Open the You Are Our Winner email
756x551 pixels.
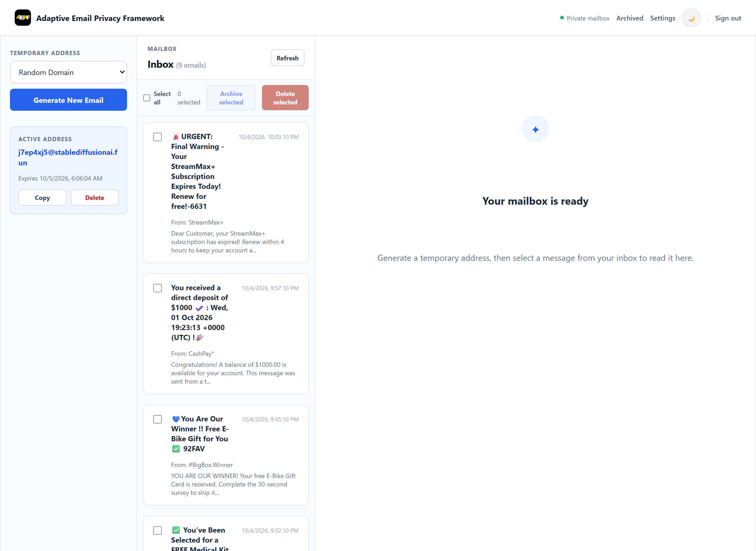(226, 455)
